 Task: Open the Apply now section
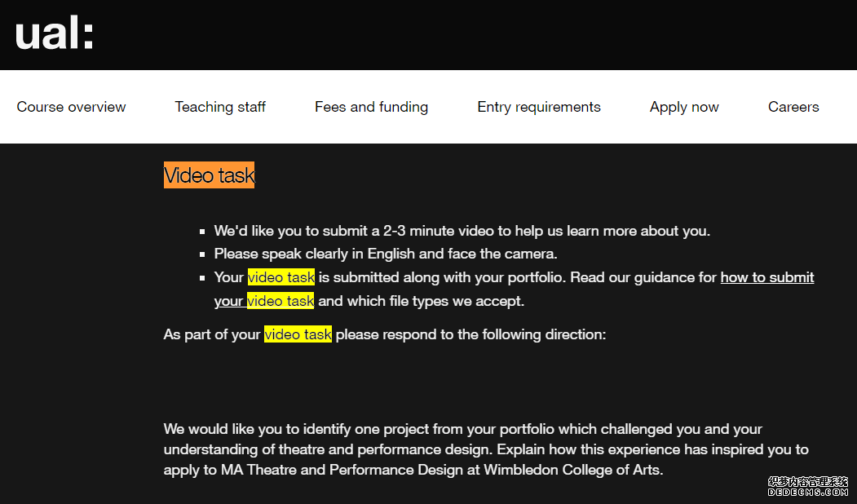coord(684,107)
